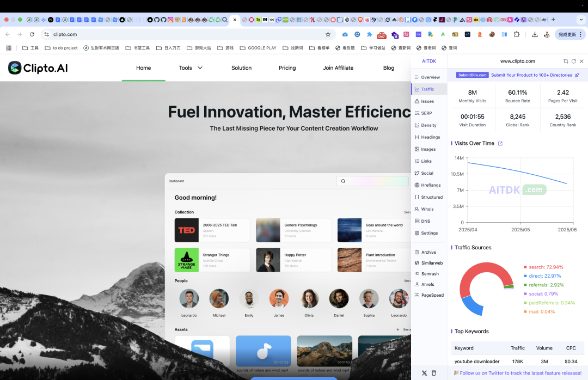Click the referrals: 2.92% legend entry

pos(544,285)
